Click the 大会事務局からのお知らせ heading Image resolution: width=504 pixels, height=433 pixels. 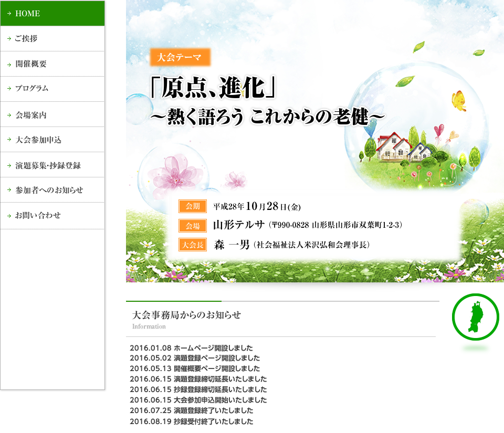pos(186,315)
